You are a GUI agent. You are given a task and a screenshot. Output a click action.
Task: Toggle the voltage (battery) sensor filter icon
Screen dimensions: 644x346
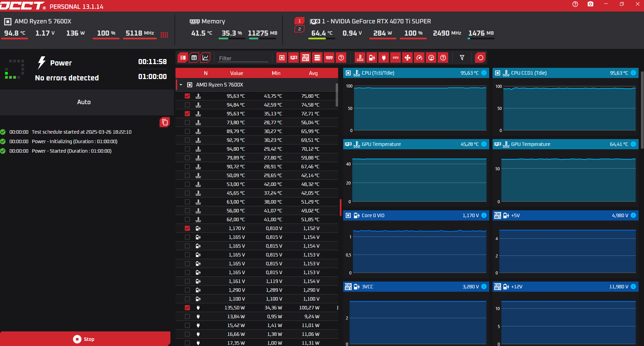tap(372, 58)
